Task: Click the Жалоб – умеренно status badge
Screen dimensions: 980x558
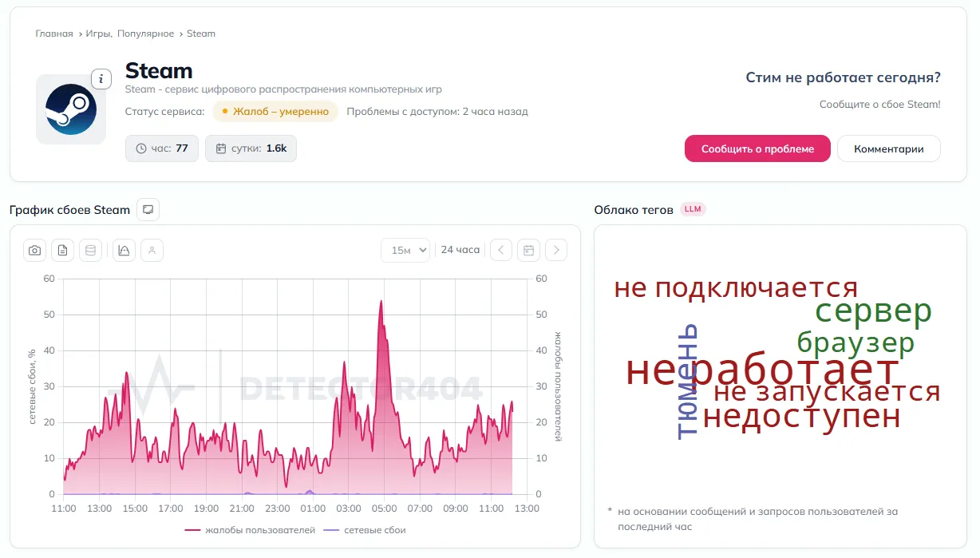Action: 275,112
